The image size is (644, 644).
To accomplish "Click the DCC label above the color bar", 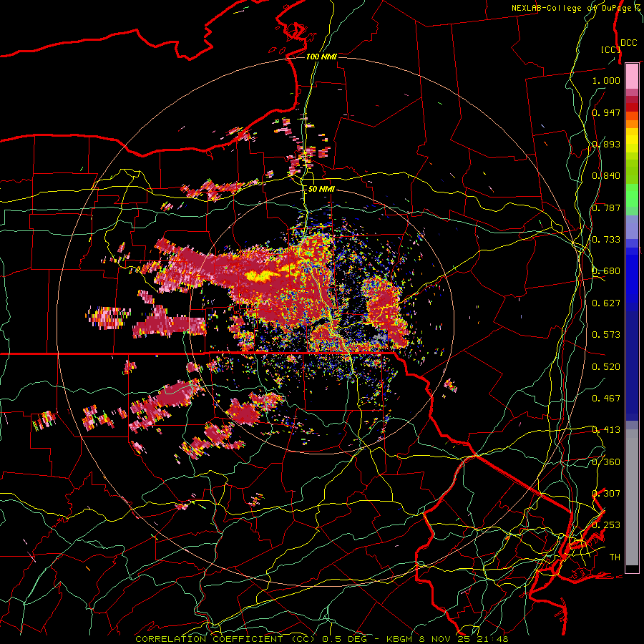I will 628,43.
